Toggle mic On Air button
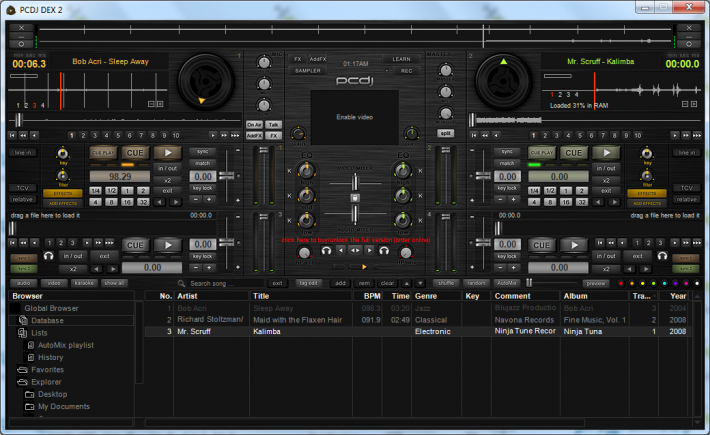This screenshot has height=435, width=710. pyautogui.click(x=254, y=124)
